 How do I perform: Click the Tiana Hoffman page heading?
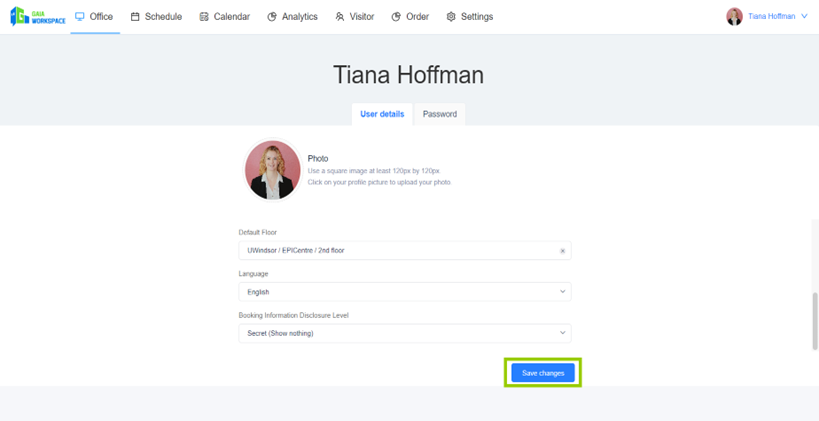(x=408, y=75)
